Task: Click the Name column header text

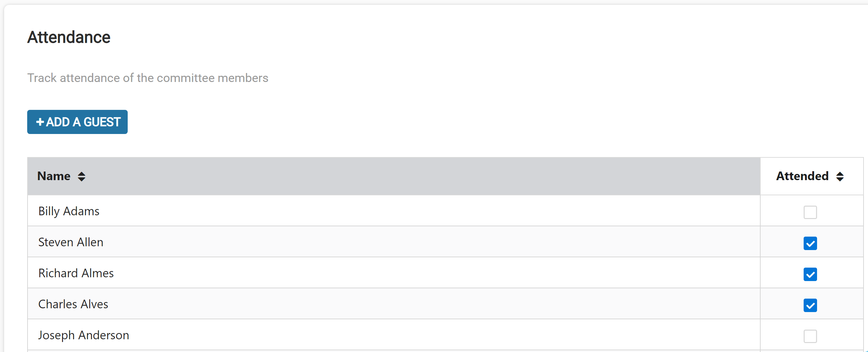Action: (54, 176)
